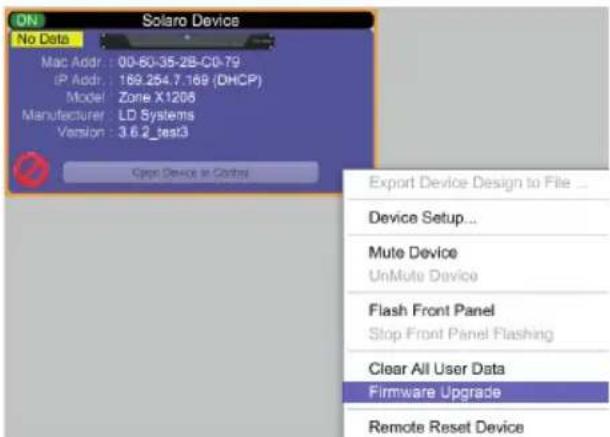Viewport: 610px width, 437px height.
Task: Click the version value 3.6.2_test3
Action: (153, 133)
